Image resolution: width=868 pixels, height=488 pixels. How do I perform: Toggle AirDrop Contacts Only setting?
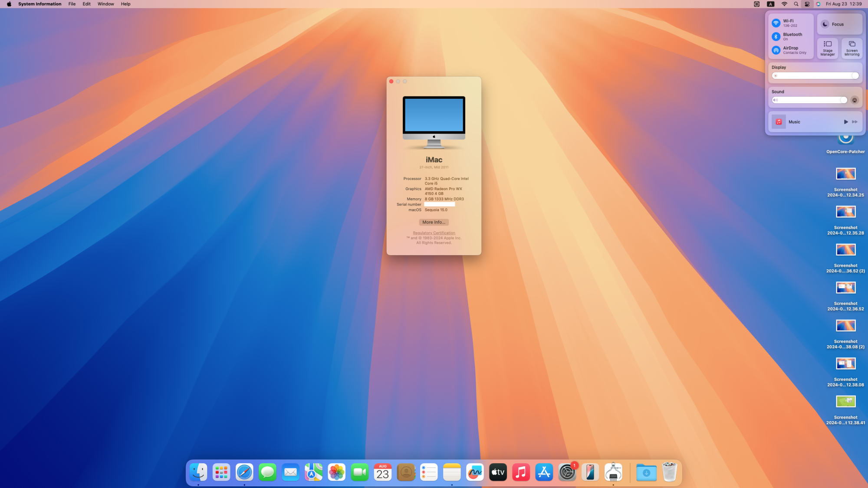point(776,50)
